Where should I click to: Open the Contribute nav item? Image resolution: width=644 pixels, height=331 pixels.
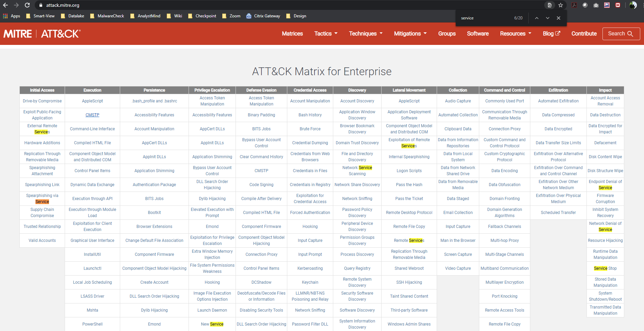tap(584, 34)
